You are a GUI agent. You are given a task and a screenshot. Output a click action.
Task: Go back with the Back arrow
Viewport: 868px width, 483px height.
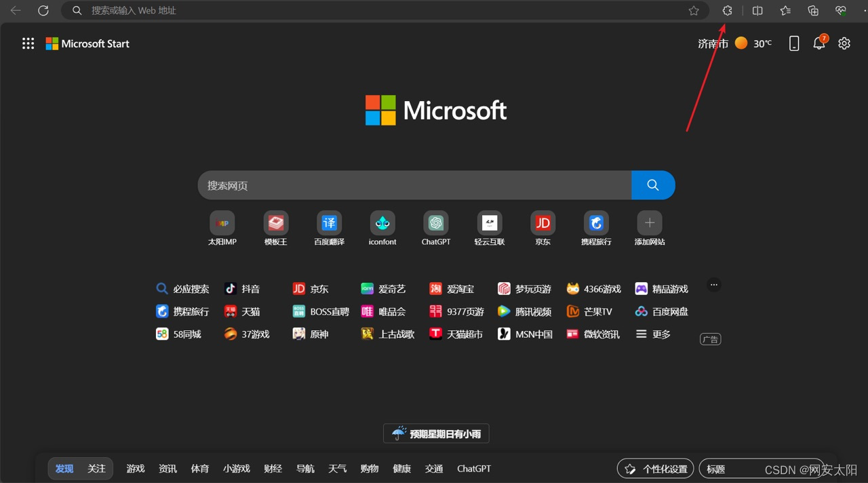click(x=15, y=10)
